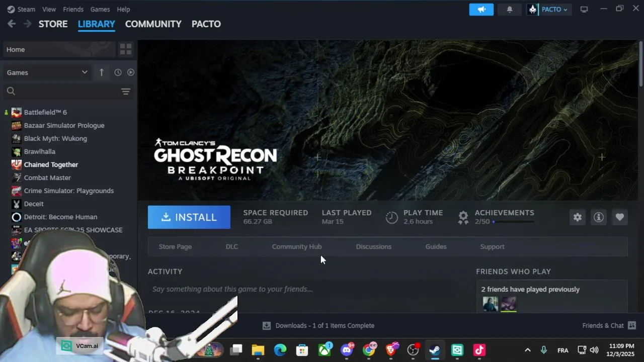
Task: Open the Steam announcements megaphone button
Action: 481,9
